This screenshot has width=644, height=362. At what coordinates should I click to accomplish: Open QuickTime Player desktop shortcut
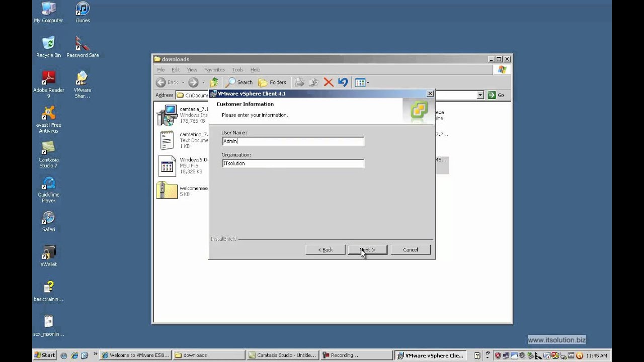click(49, 189)
